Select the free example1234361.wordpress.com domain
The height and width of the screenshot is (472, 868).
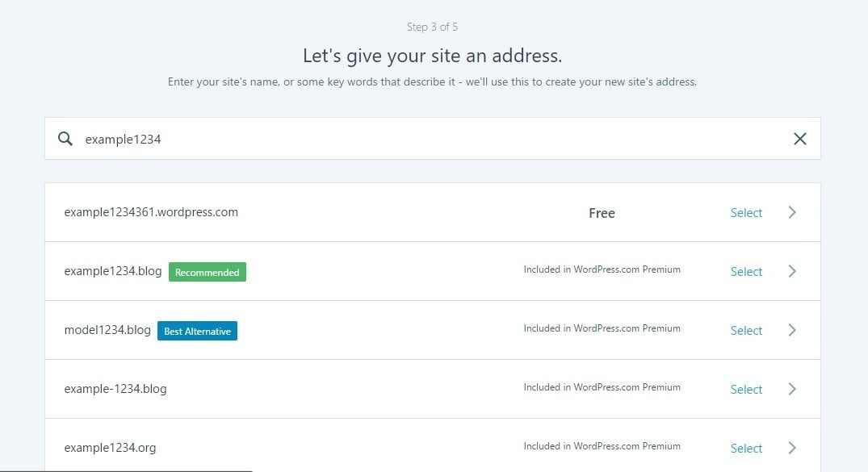pos(745,212)
